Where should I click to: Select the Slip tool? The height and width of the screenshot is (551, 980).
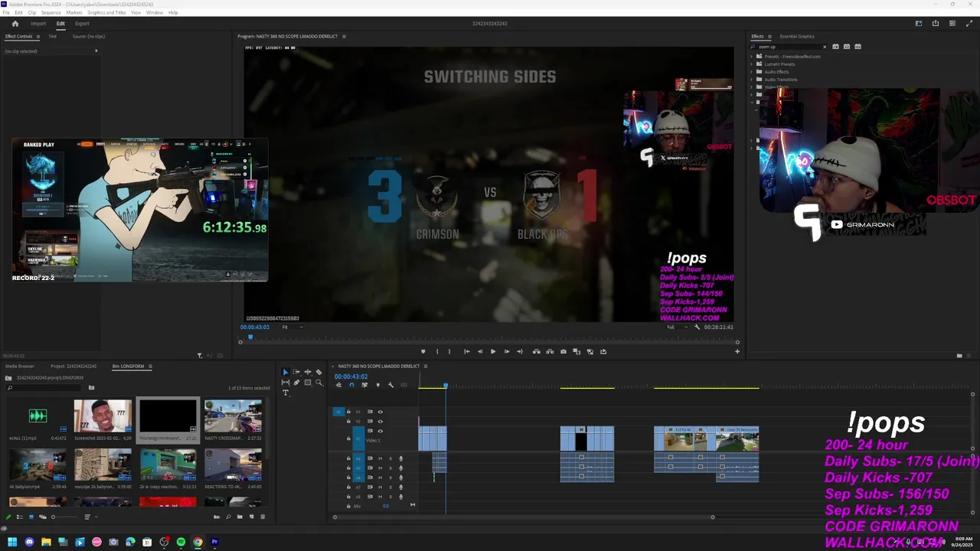tap(286, 383)
